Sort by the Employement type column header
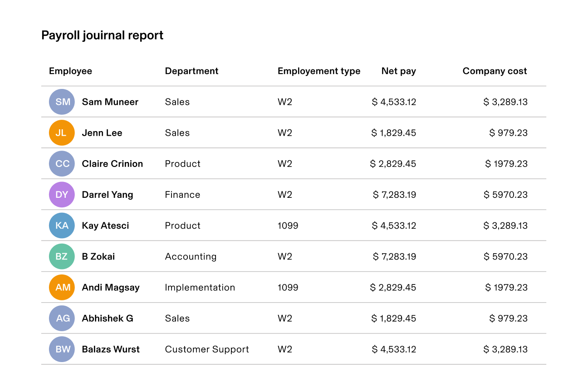The image size is (588, 392). [x=319, y=71]
